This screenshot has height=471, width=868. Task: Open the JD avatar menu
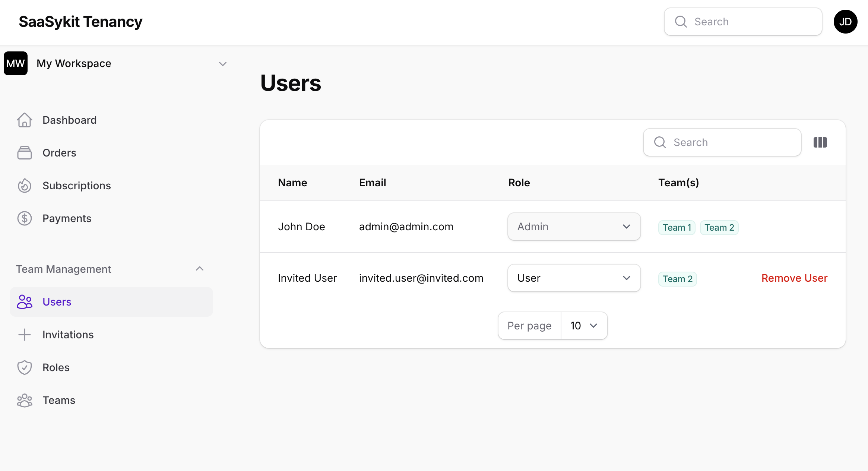tap(845, 22)
